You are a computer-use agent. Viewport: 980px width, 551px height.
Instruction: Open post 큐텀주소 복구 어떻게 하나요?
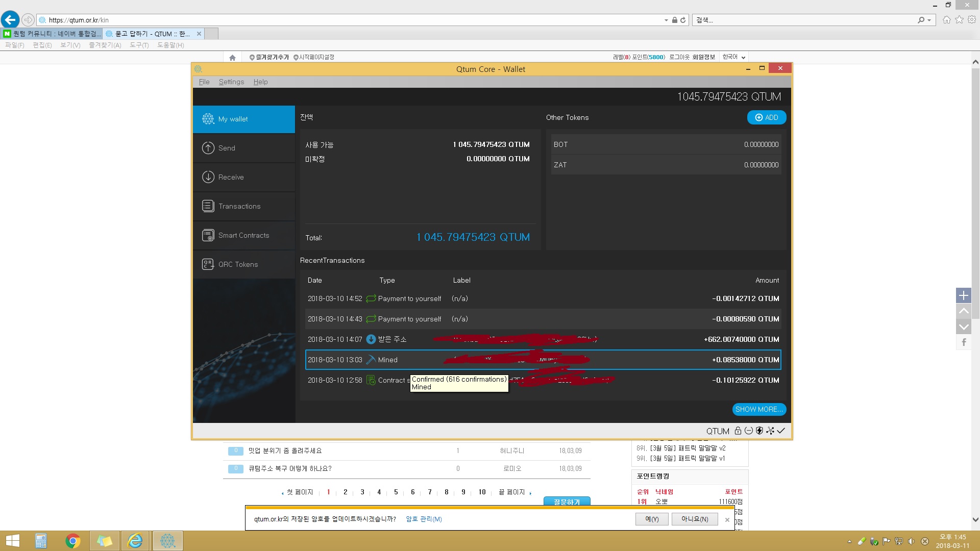pos(290,468)
